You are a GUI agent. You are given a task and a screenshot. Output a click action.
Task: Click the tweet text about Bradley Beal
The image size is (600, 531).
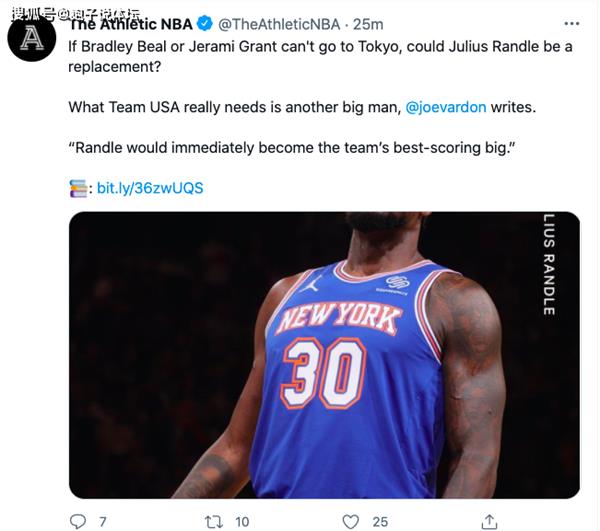pyautogui.click(x=320, y=57)
